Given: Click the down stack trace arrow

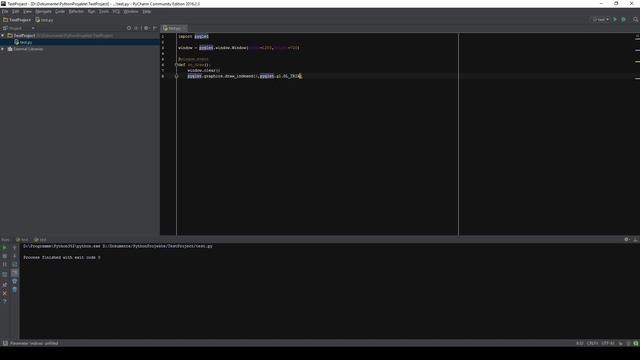Looking at the screenshot, I should click(15, 256).
